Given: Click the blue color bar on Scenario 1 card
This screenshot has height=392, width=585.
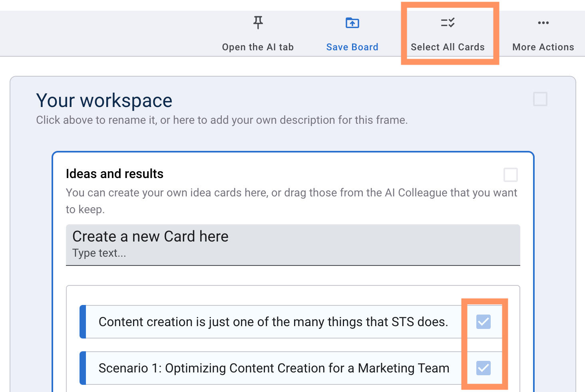Looking at the screenshot, I should tap(83, 368).
